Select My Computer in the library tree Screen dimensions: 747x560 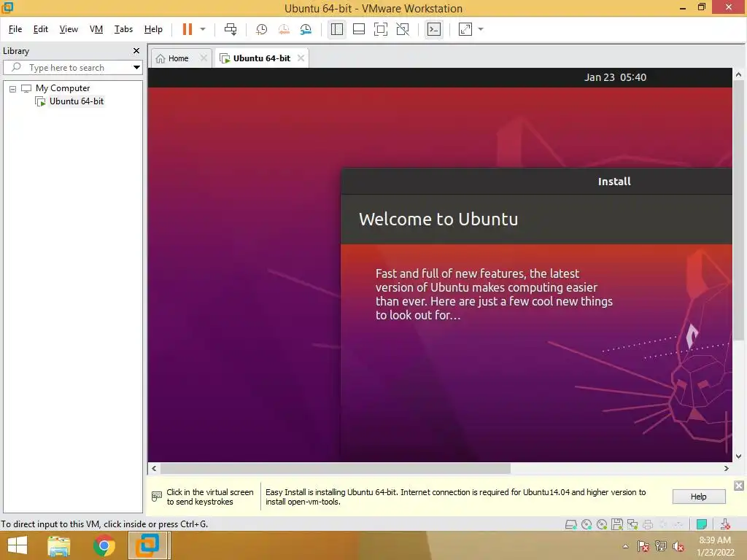click(63, 88)
